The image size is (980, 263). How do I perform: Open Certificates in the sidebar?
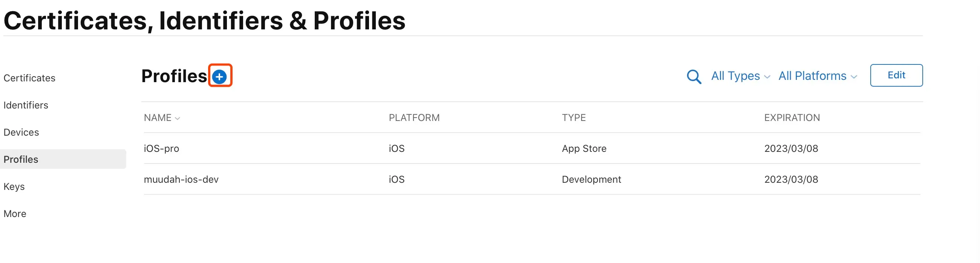tap(30, 78)
